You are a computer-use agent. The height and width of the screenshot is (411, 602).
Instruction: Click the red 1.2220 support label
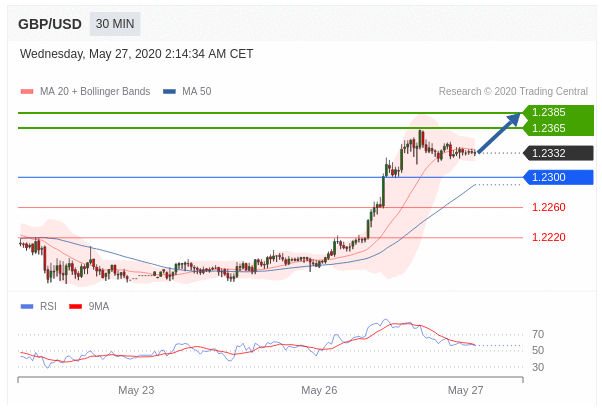[x=548, y=237]
